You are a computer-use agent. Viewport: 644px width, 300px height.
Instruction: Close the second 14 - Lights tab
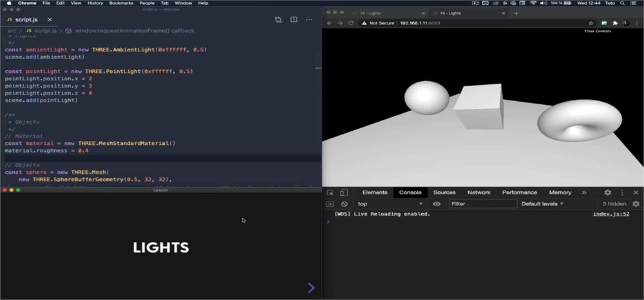coord(503,13)
